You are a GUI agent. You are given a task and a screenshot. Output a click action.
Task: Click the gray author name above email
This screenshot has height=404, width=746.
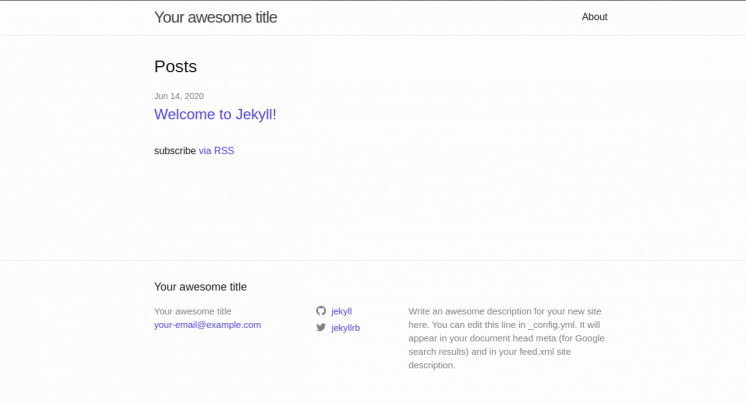point(192,311)
